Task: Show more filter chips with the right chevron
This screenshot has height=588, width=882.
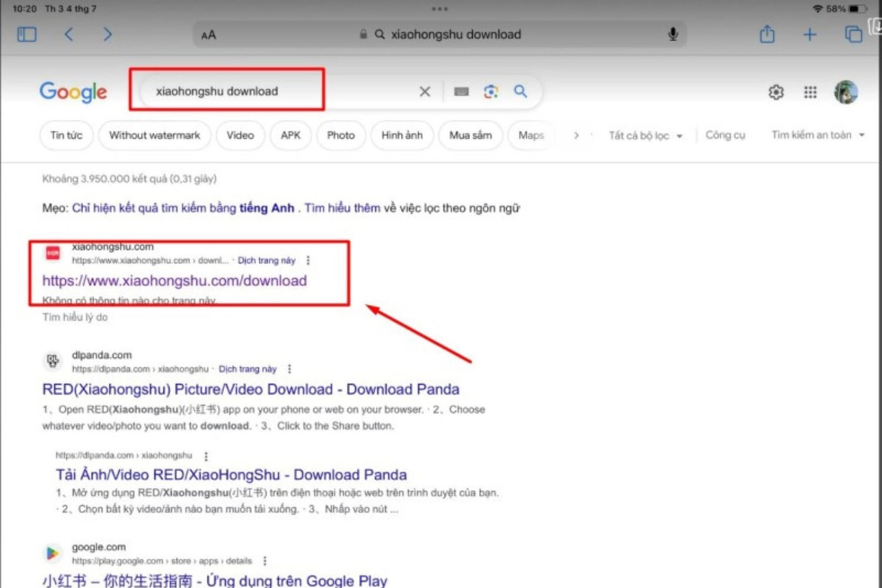Action: pyautogui.click(x=576, y=135)
